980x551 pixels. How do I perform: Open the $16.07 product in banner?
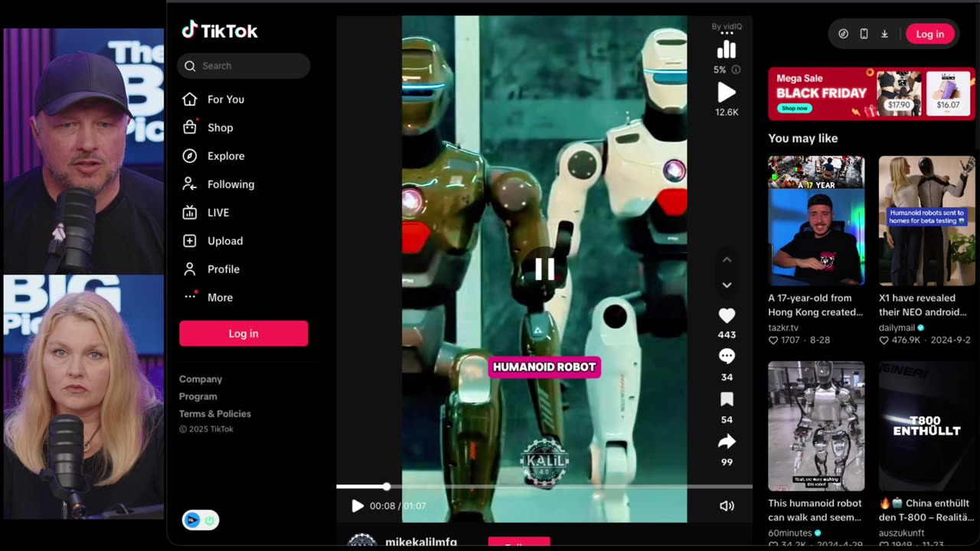coord(948,93)
